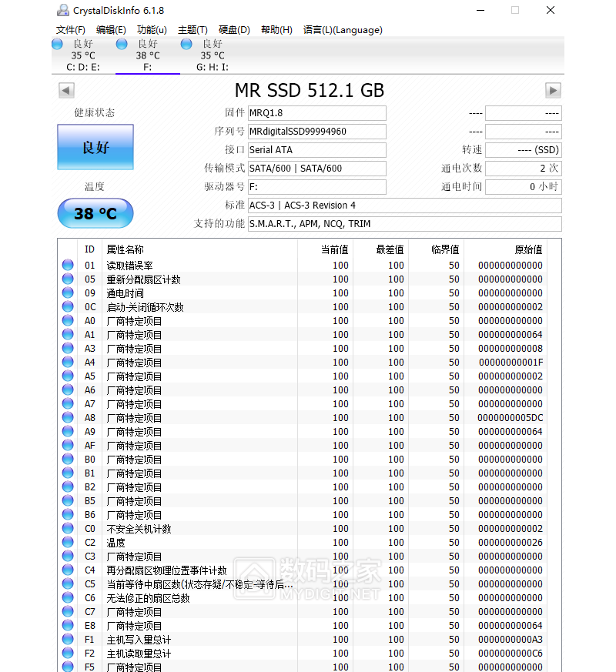Open the 功能(u) menu
Image resolution: width=616 pixels, height=672 pixels.
(x=152, y=30)
